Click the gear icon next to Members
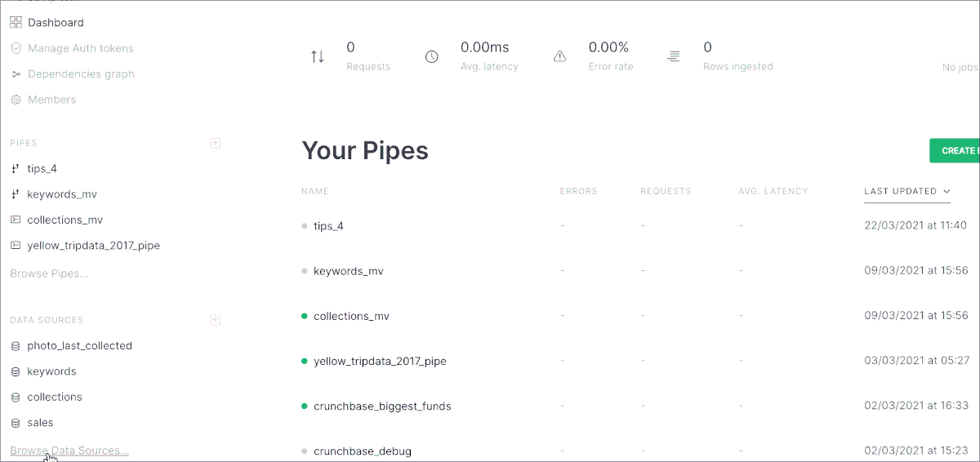Screen dimensions: 980x462 pos(16,100)
